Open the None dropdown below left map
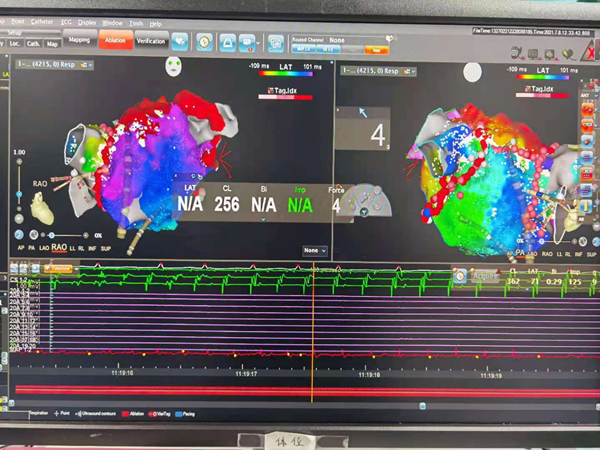600x450 pixels. pos(315,250)
